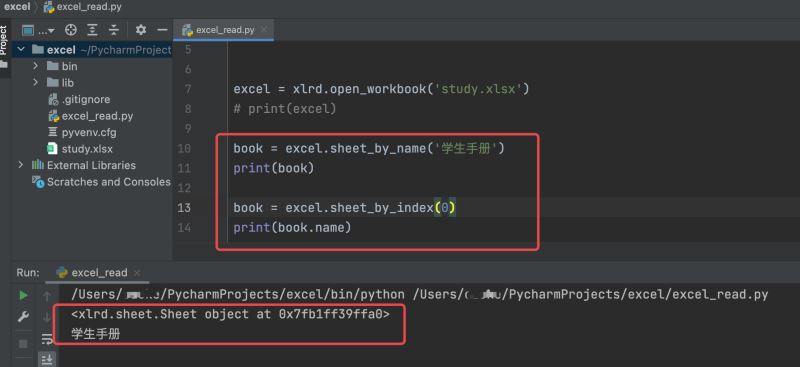Collapse the excel root project folder
The image size is (800, 367).
coord(21,50)
